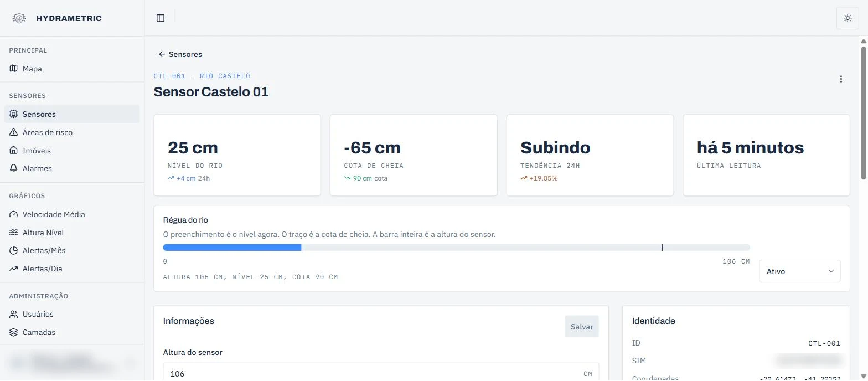The height and width of the screenshot is (381, 868).
Task: Go back via the Sensores link
Action: [180, 54]
